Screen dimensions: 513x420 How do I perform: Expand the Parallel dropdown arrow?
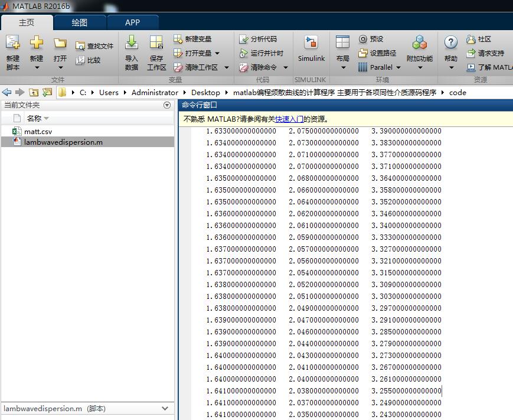click(398, 68)
